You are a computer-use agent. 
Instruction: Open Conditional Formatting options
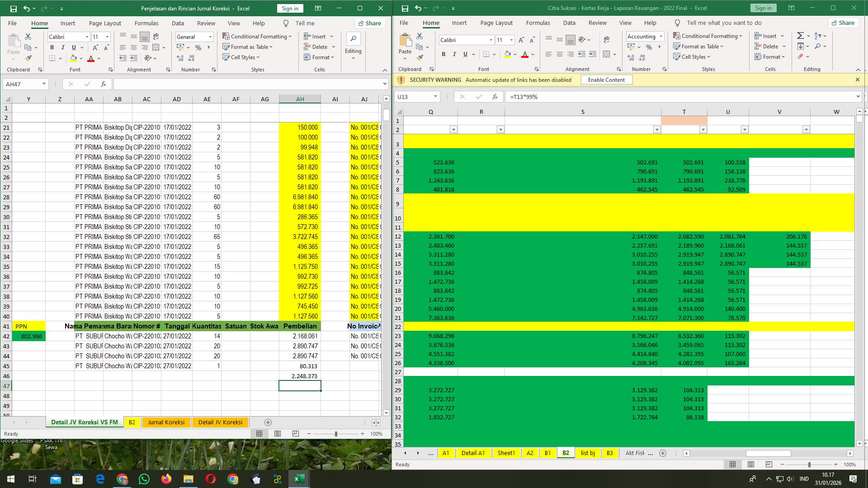257,37
